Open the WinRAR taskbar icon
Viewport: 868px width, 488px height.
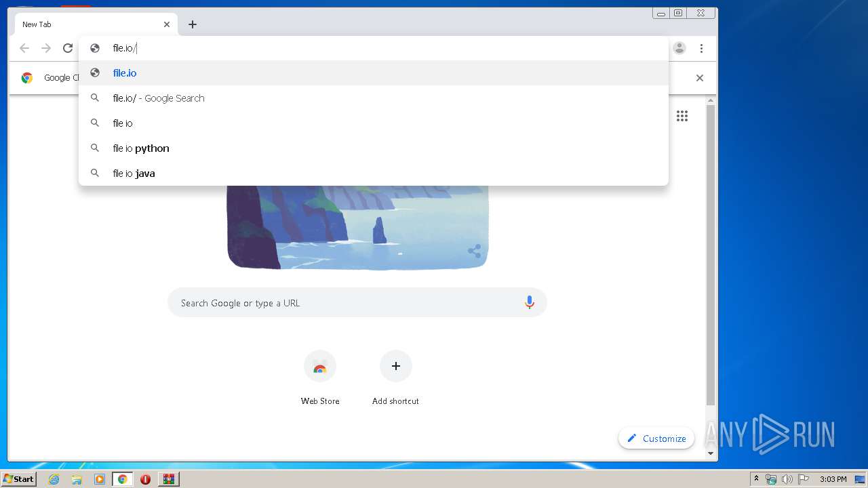(168, 479)
